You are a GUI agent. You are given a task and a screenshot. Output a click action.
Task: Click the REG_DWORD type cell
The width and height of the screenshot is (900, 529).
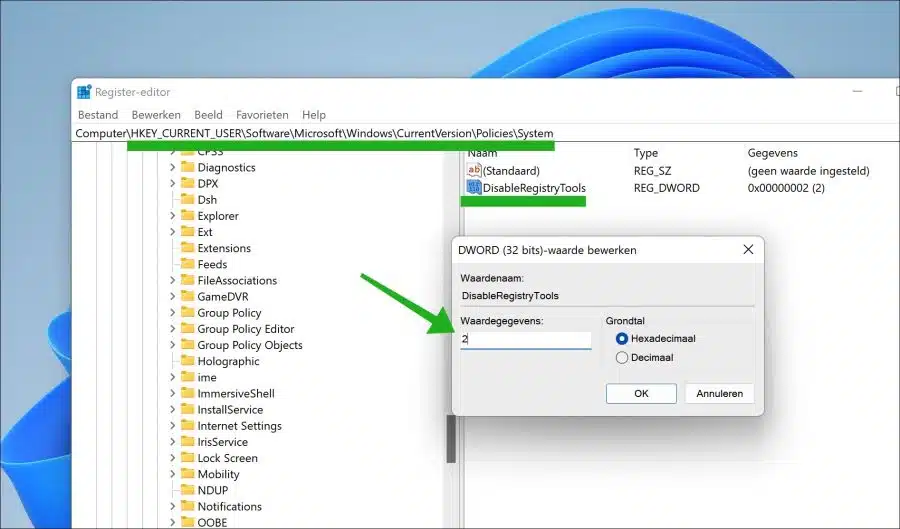click(666, 188)
